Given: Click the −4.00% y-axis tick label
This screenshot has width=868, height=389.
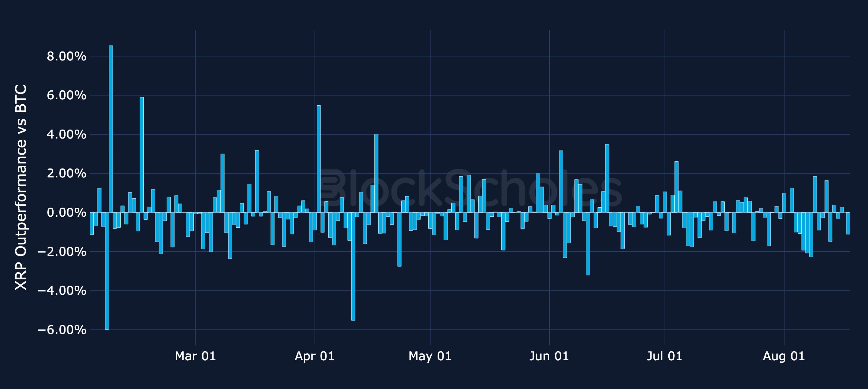Looking at the screenshot, I should [x=62, y=291].
